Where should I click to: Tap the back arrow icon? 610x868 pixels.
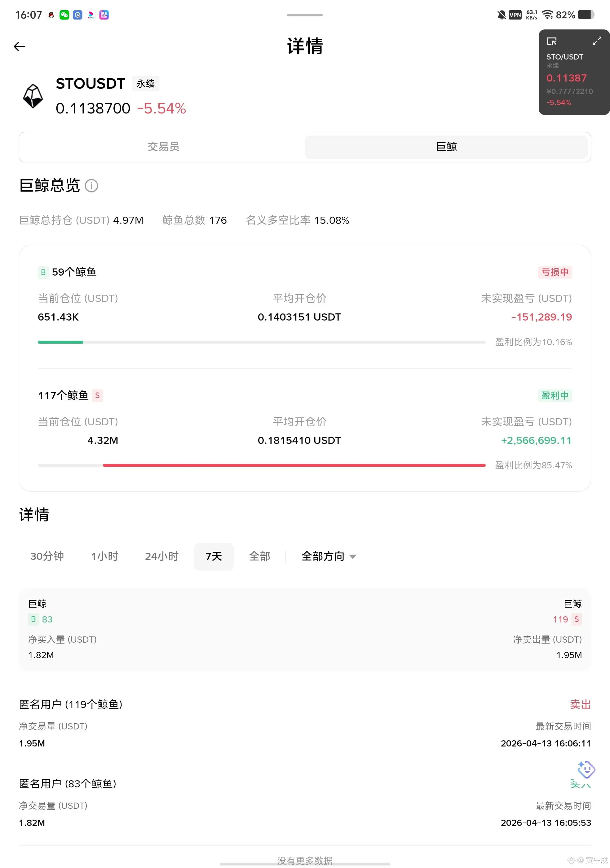coord(19,46)
